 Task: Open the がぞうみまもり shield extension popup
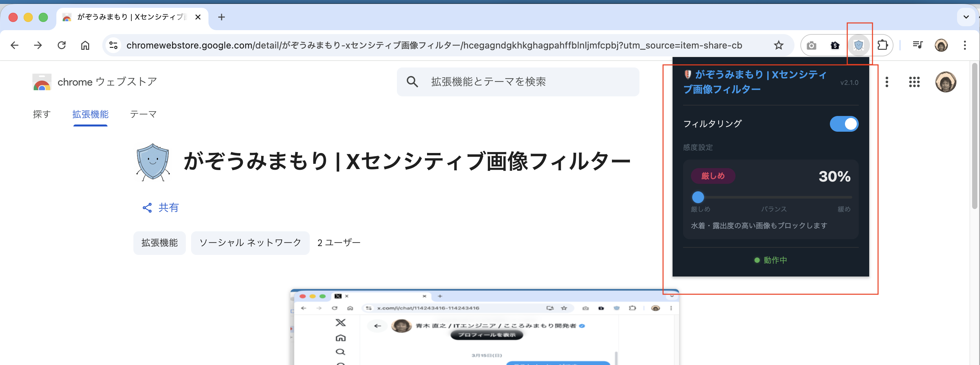(859, 45)
